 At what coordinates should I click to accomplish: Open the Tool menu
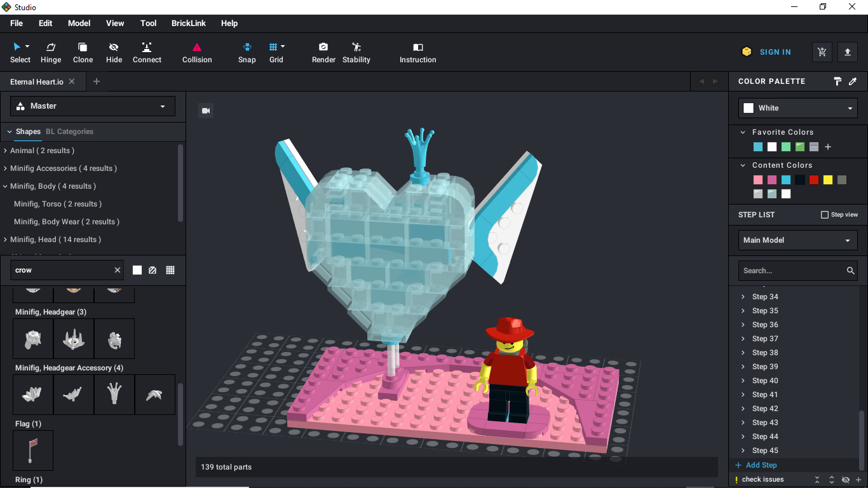coord(149,24)
